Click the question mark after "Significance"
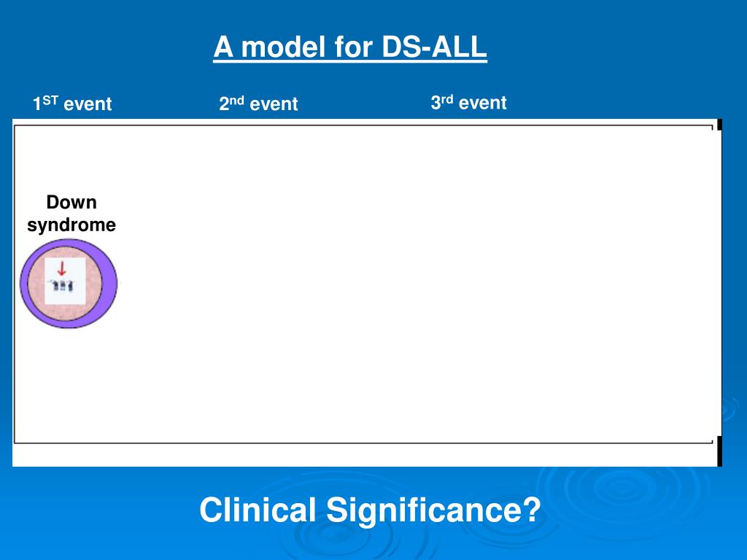The width and height of the screenshot is (747, 560). click(533, 510)
